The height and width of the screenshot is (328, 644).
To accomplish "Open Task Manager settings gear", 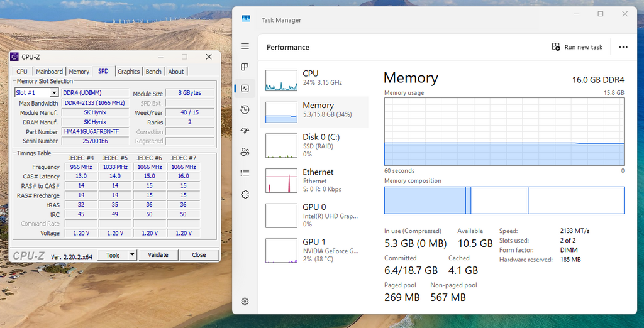I will (x=245, y=302).
